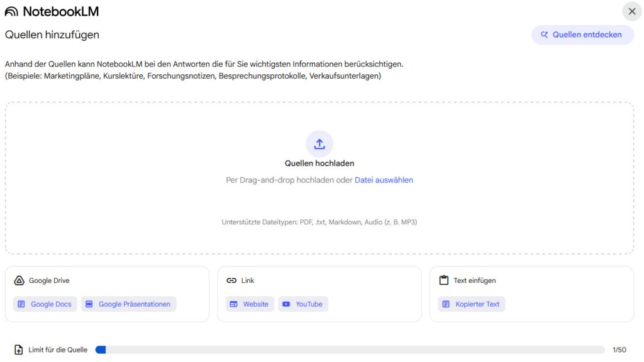Click the chain Link icon
Image resolution: width=644 pixels, height=362 pixels.
tap(231, 281)
